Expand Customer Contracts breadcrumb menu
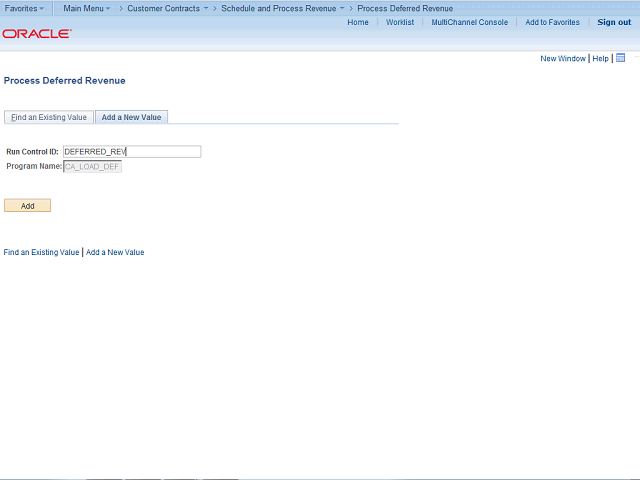The image size is (640, 480). 167,8
